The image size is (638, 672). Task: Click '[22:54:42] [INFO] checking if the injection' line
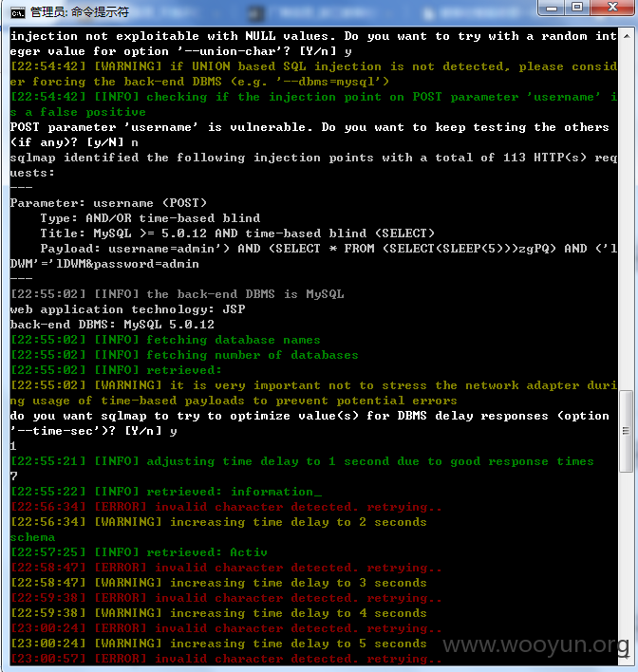pos(313,104)
